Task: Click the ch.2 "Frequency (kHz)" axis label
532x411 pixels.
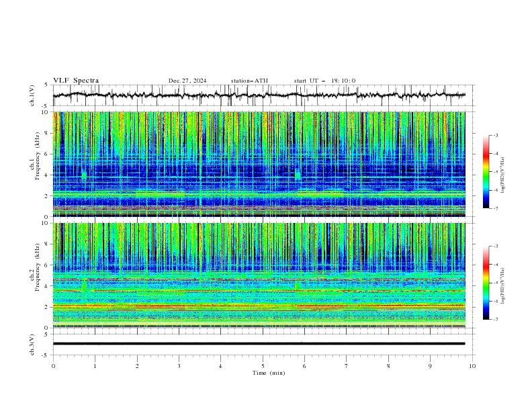Action: pyautogui.click(x=38, y=267)
